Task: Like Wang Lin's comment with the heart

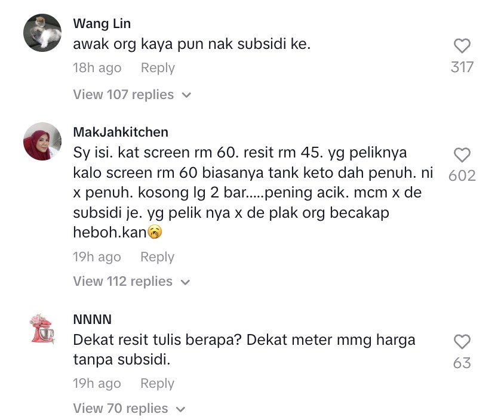Action: 462,46
